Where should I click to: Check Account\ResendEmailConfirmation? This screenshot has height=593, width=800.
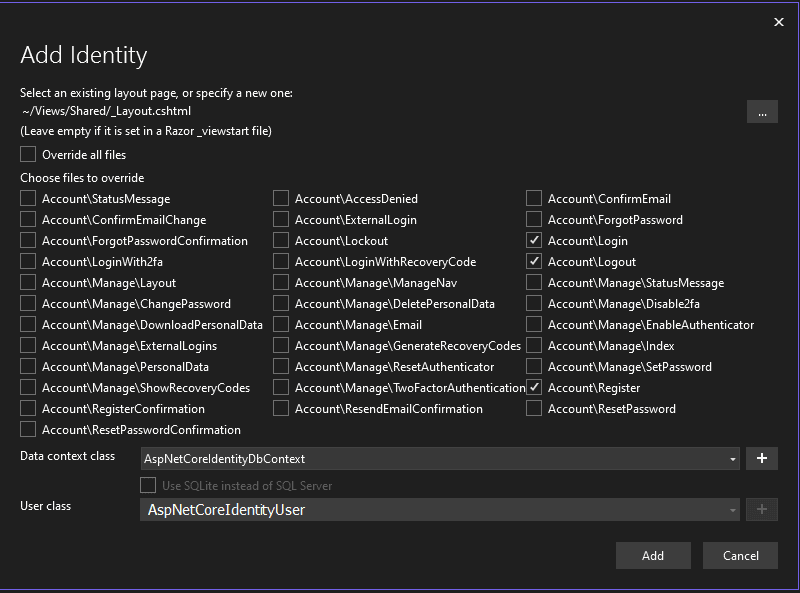pos(281,408)
